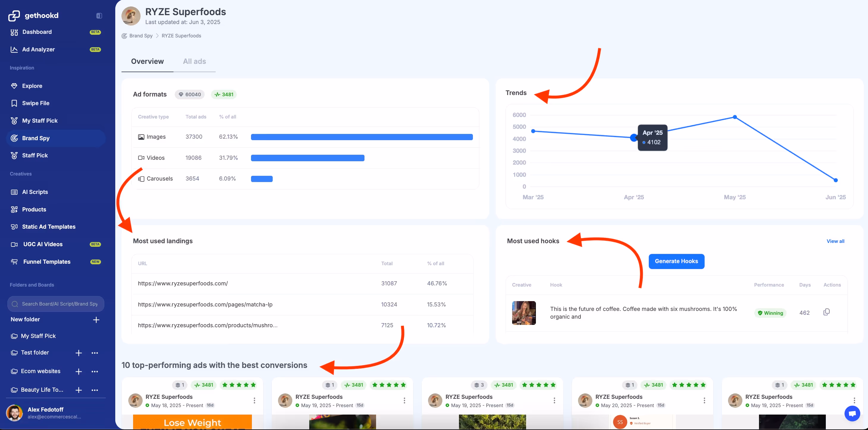Click plus icon next to Beauty Life To...
This screenshot has width=868, height=430.
point(78,390)
